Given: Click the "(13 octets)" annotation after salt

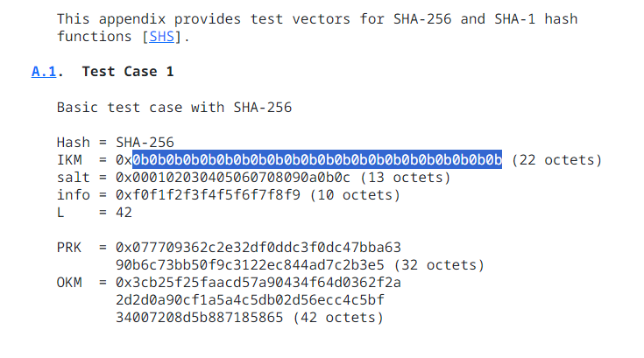Looking at the screenshot, I should (x=406, y=177).
